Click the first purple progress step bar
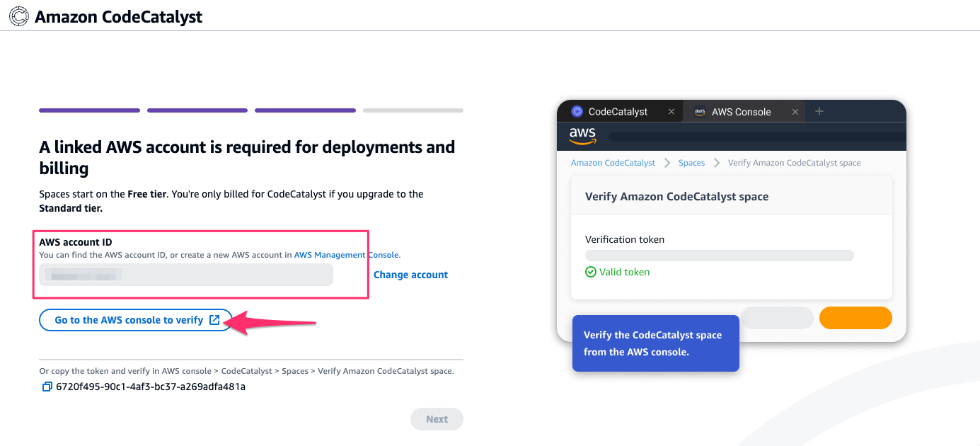Screen dimensions: 980x446 [x=89, y=110]
